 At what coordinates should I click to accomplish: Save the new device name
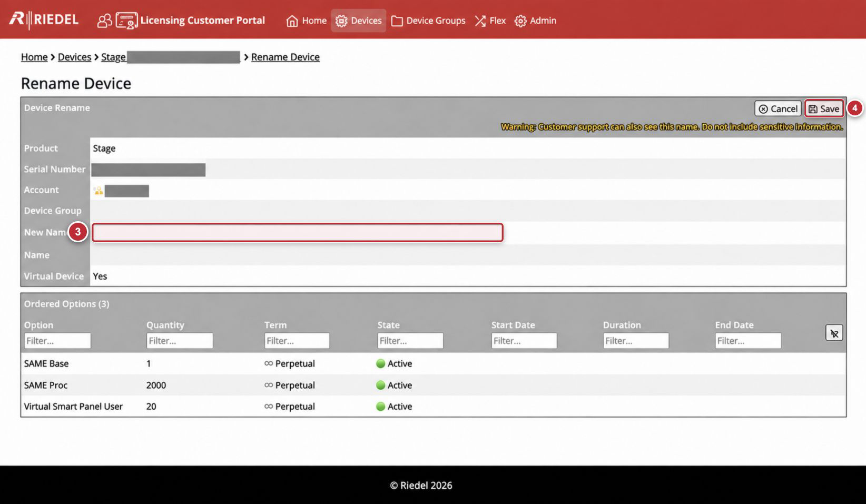tap(824, 108)
